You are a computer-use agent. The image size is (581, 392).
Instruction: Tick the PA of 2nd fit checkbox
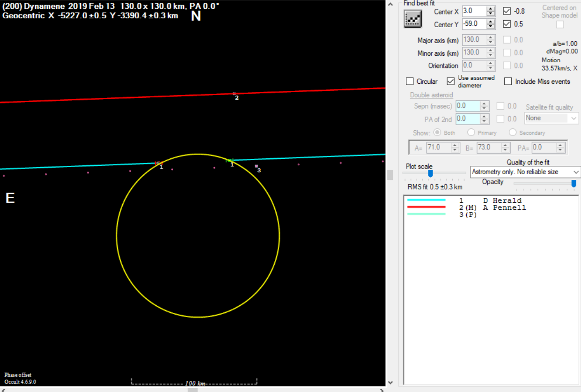(500, 119)
